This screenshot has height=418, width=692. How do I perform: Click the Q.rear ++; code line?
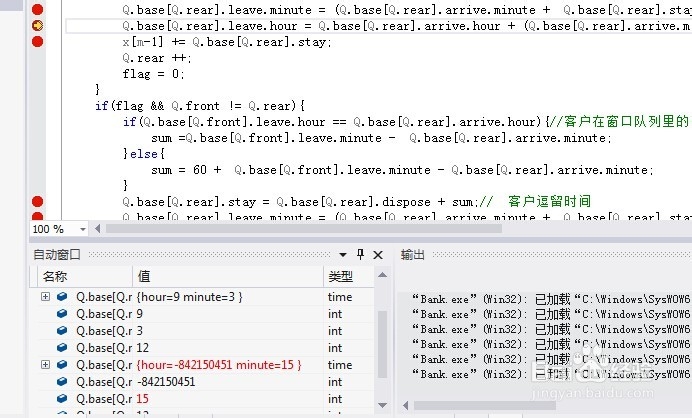pyautogui.click(x=156, y=58)
